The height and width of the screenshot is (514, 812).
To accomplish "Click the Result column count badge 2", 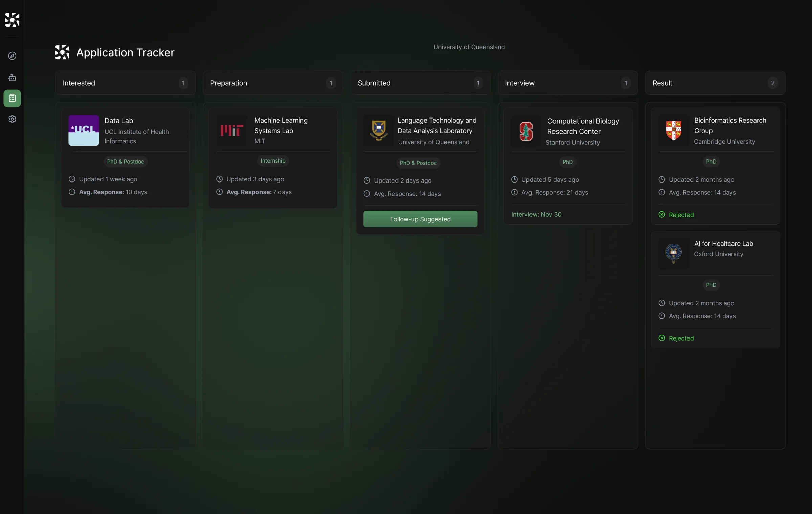I will click(x=772, y=83).
